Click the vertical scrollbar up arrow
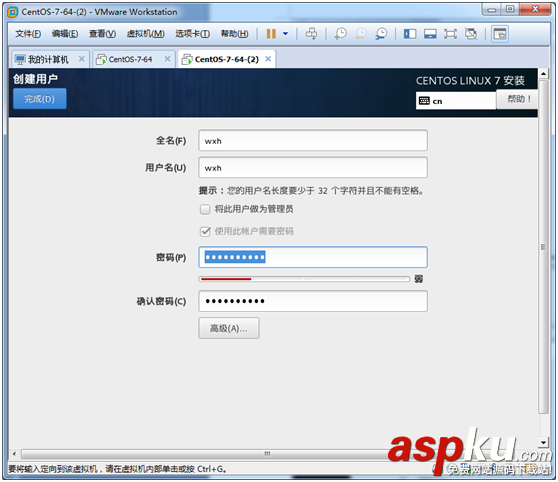Viewport: 558px width, 482px height. [x=543, y=74]
